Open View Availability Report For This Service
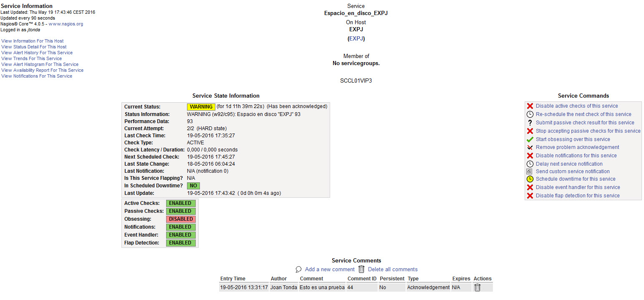The width and height of the screenshot is (644, 300). 42,70
